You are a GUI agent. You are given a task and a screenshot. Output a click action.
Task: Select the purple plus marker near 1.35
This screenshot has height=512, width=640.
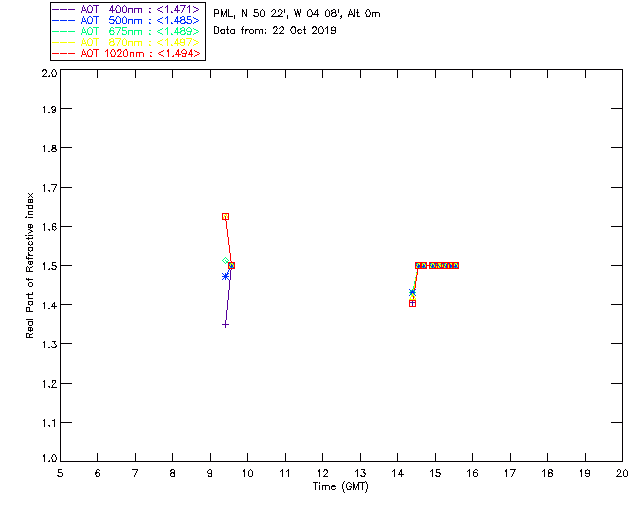click(x=225, y=325)
